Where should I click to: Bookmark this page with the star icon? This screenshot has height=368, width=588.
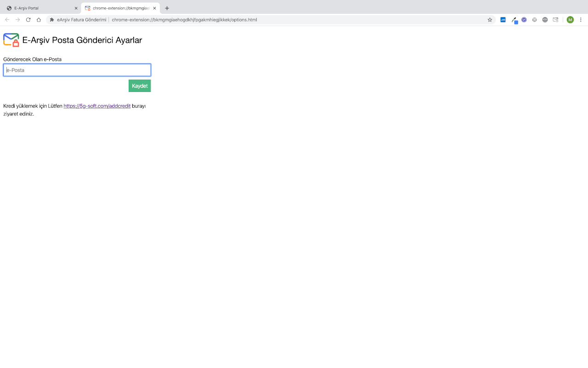coord(490,20)
